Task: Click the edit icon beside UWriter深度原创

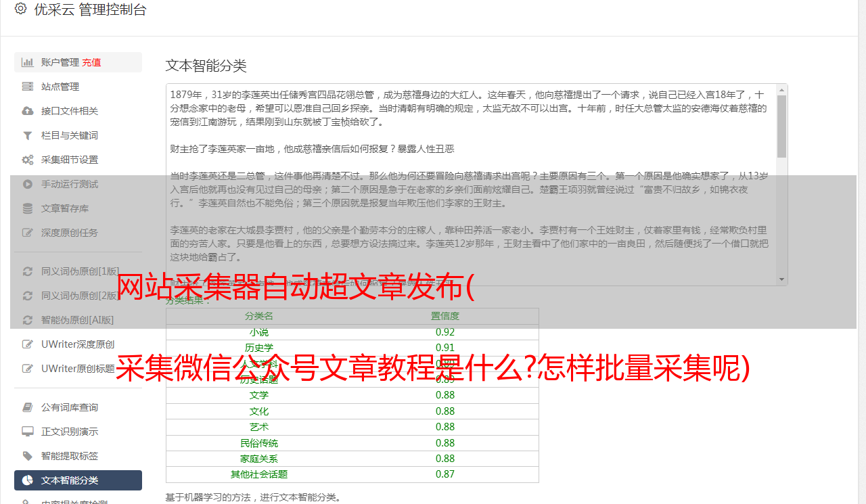Action: (x=28, y=344)
